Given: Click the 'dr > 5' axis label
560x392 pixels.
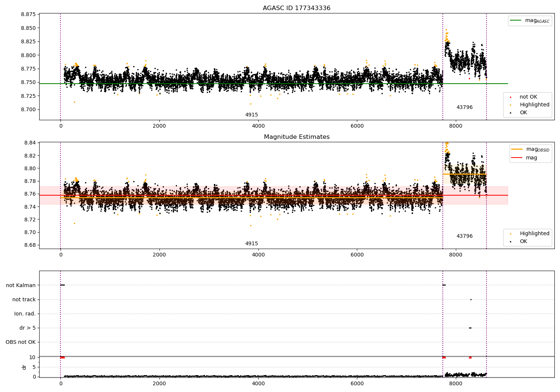Looking at the screenshot, I should [x=28, y=328].
